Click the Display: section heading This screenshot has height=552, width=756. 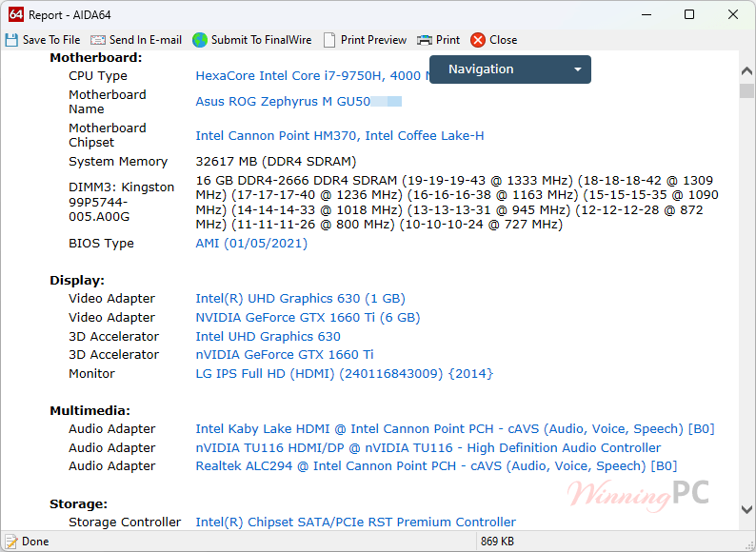pyautogui.click(x=77, y=281)
